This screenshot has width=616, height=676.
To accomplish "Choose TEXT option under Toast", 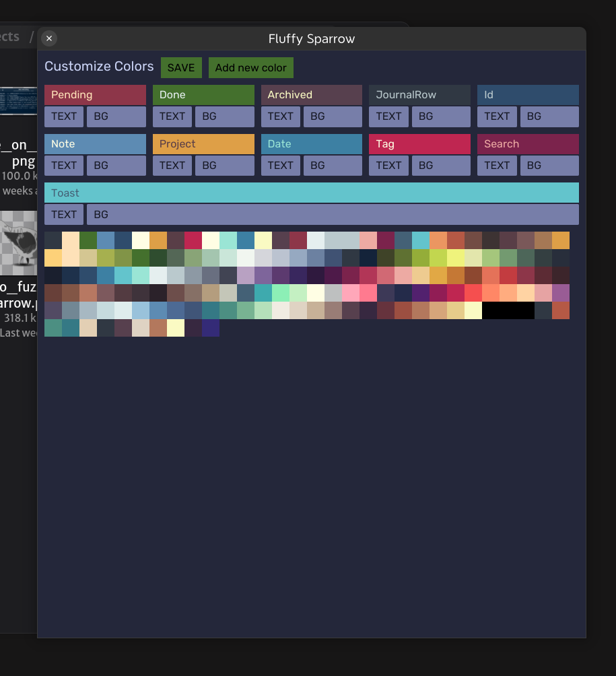I will tap(64, 215).
